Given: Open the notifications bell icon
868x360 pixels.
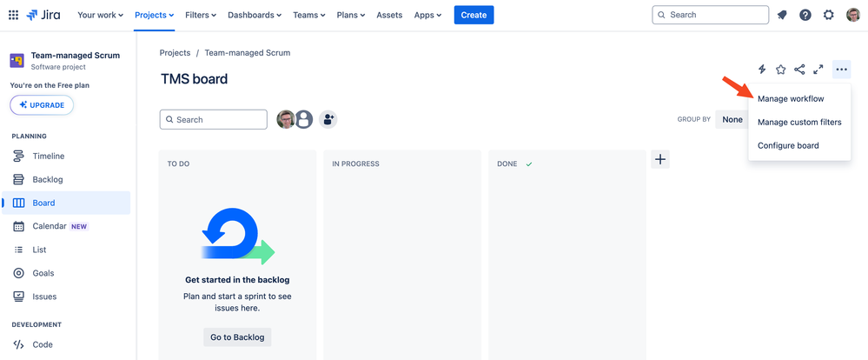Looking at the screenshot, I should pyautogui.click(x=782, y=15).
